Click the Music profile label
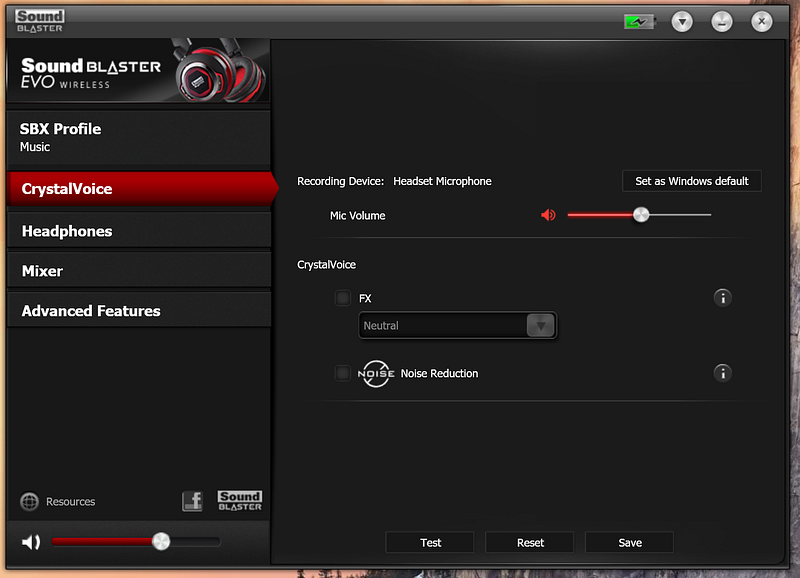 pyautogui.click(x=35, y=147)
